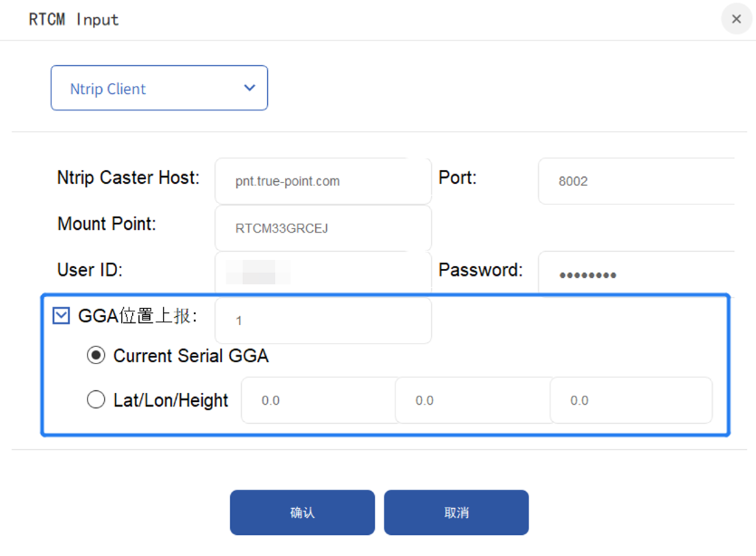756x556 pixels.
Task: Click the GGA report interval field
Action: pos(322,321)
